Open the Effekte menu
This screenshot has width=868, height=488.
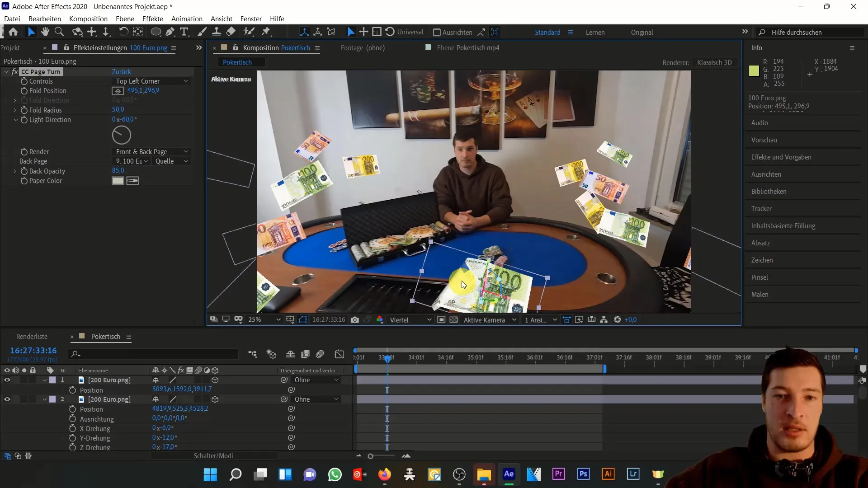tap(153, 19)
